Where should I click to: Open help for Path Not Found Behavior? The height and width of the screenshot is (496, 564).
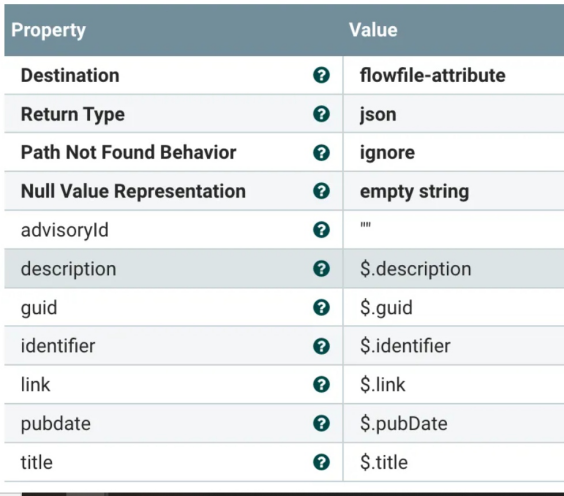coord(321,153)
